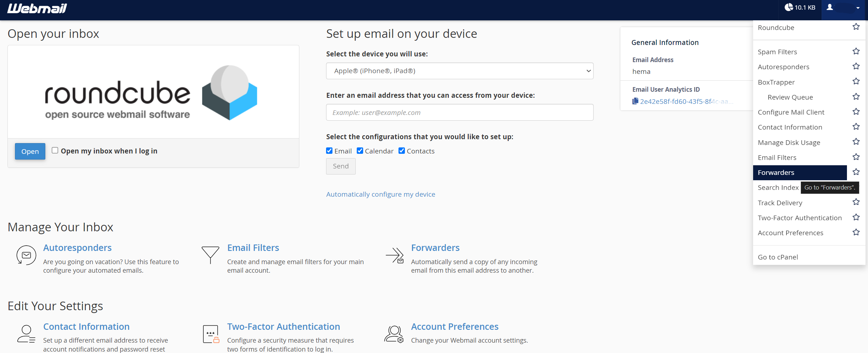
Task: Click the Webmail logo
Action: point(37,8)
